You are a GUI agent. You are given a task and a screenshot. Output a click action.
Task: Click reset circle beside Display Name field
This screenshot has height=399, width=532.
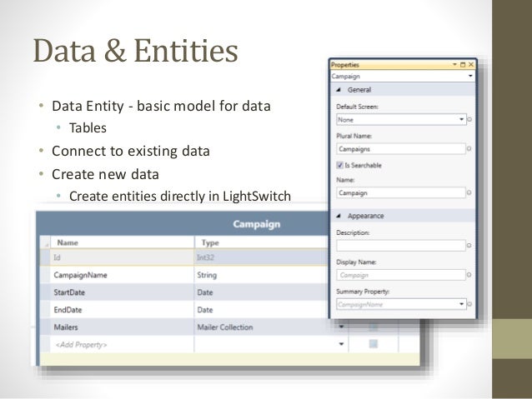(x=470, y=275)
